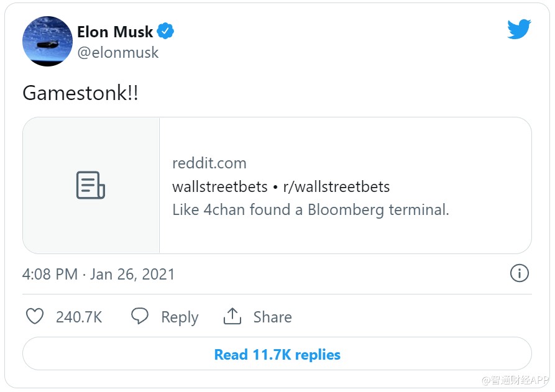Click the Share text label

click(272, 317)
